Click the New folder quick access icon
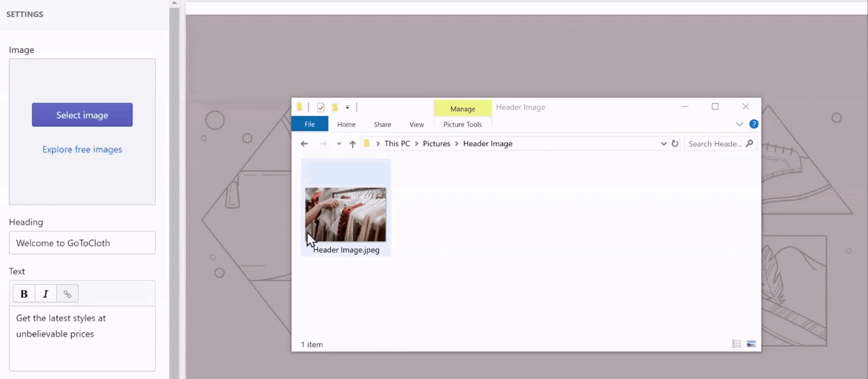868x379 pixels. coord(334,107)
